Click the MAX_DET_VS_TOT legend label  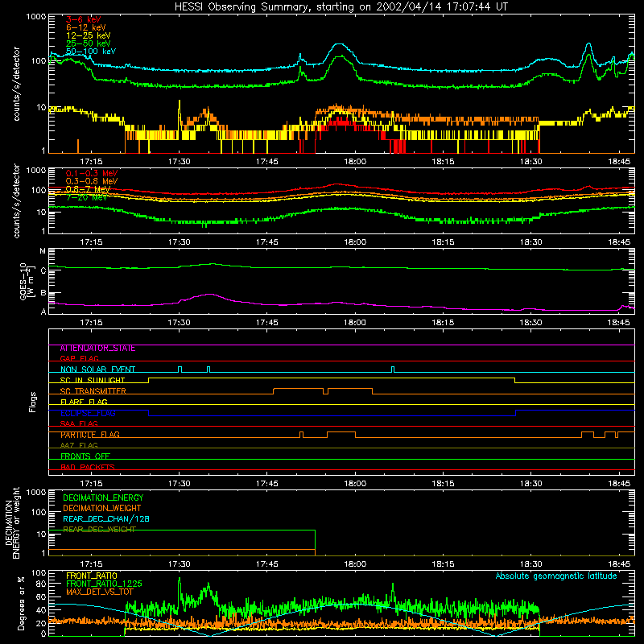[x=100, y=592]
